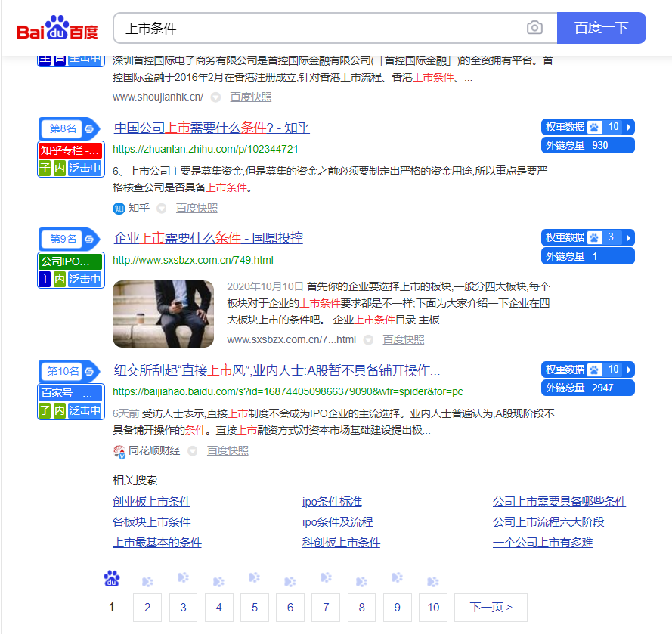Open related search 上市最基本的条件
The width and height of the screenshot is (672, 634).
point(157,543)
